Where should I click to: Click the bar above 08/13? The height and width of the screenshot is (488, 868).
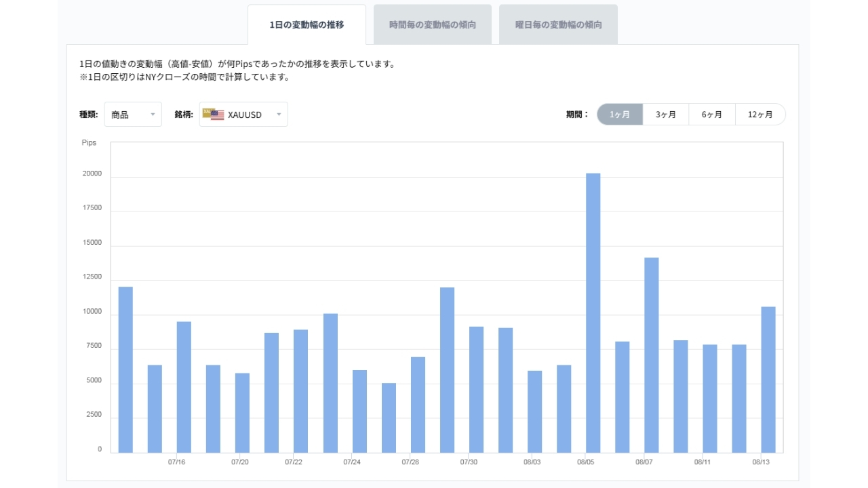[x=768, y=380]
